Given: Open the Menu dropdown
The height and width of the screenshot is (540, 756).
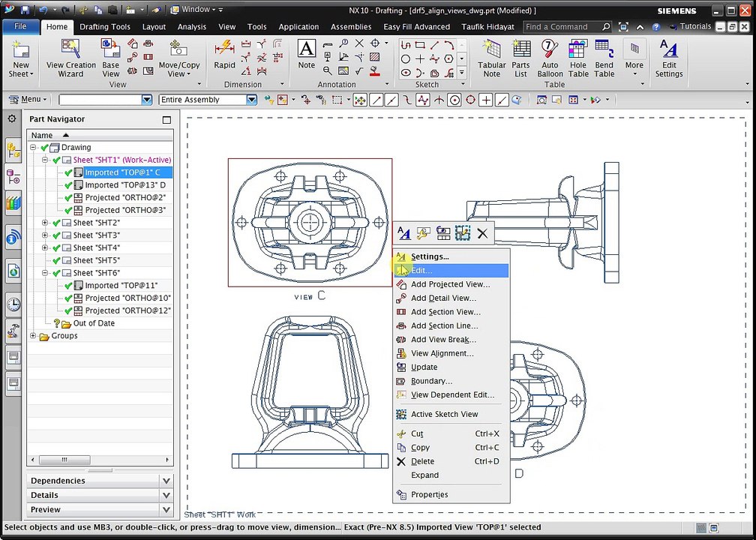Looking at the screenshot, I should [x=28, y=99].
